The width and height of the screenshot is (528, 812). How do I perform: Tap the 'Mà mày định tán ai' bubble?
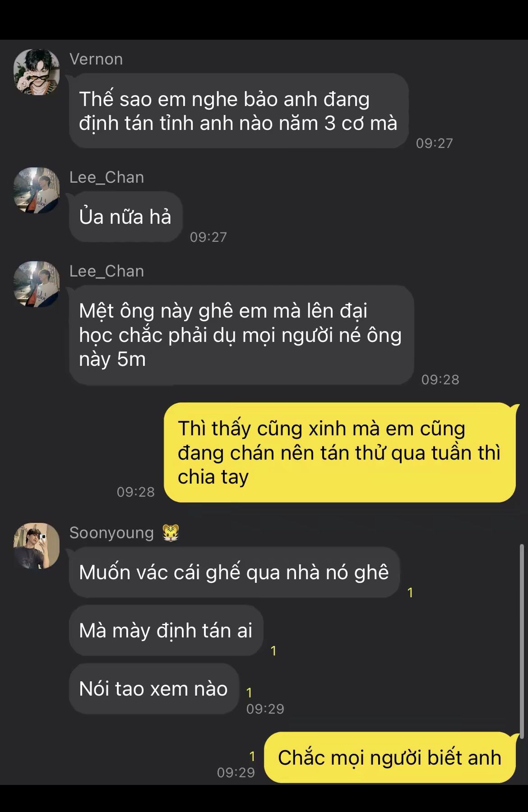point(166,630)
